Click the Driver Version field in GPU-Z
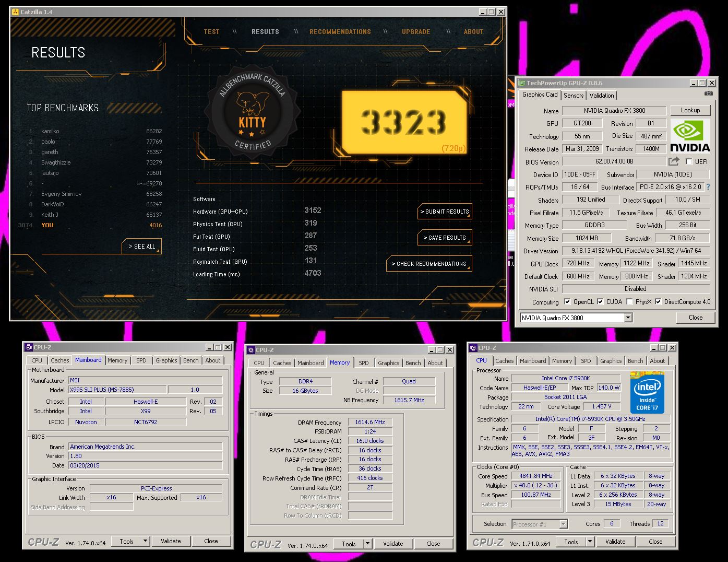This screenshot has width=728, height=562. click(636, 251)
